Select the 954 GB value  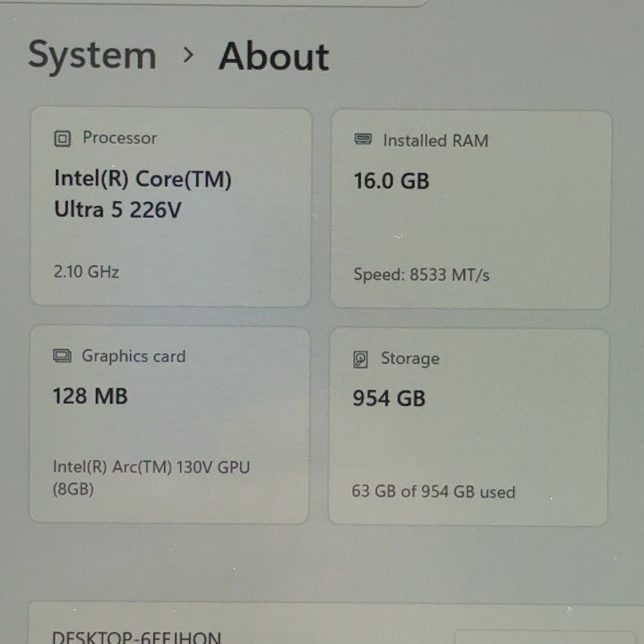point(389,398)
